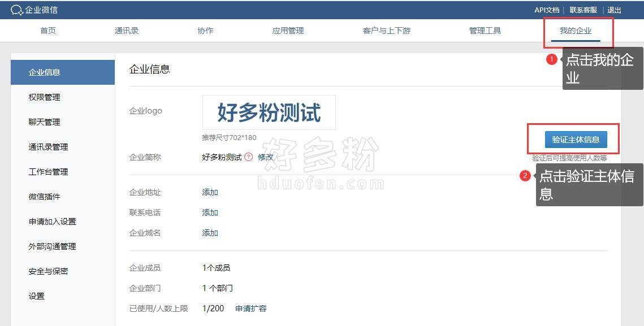Open the 首页 tab
The width and height of the screenshot is (644, 326).
[x=48, y=31]
